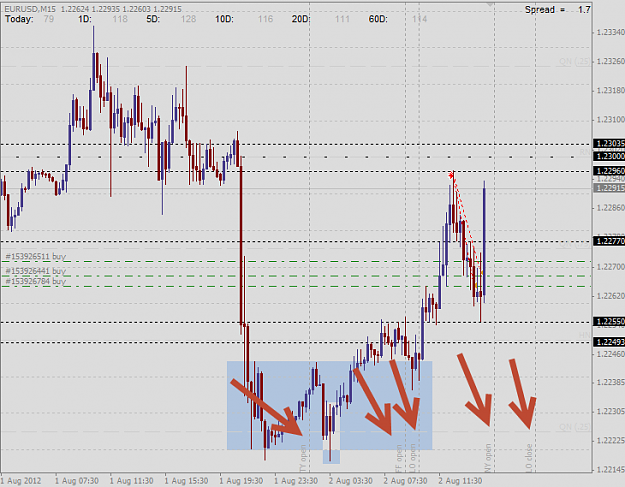This screenshot has width=625, height=487.
Task: Click the '1 Aug 19:30' time axis label
Action: tap(241, 481)
